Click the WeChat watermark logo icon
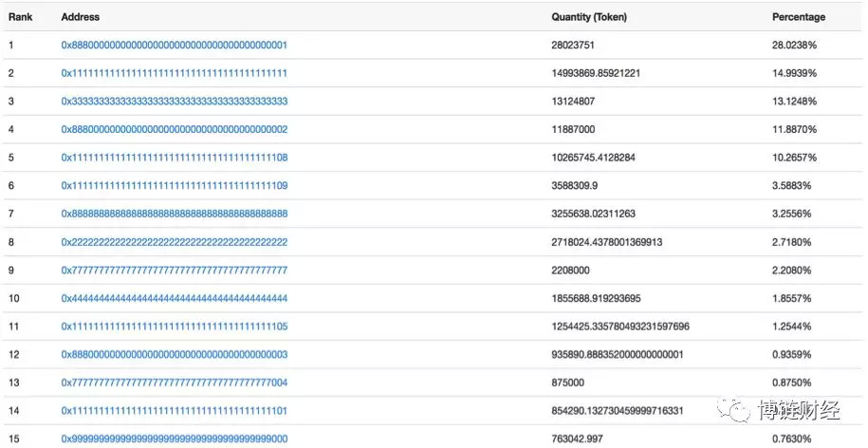This screenshot has height=448, width=868. click(x=734, y=410)
